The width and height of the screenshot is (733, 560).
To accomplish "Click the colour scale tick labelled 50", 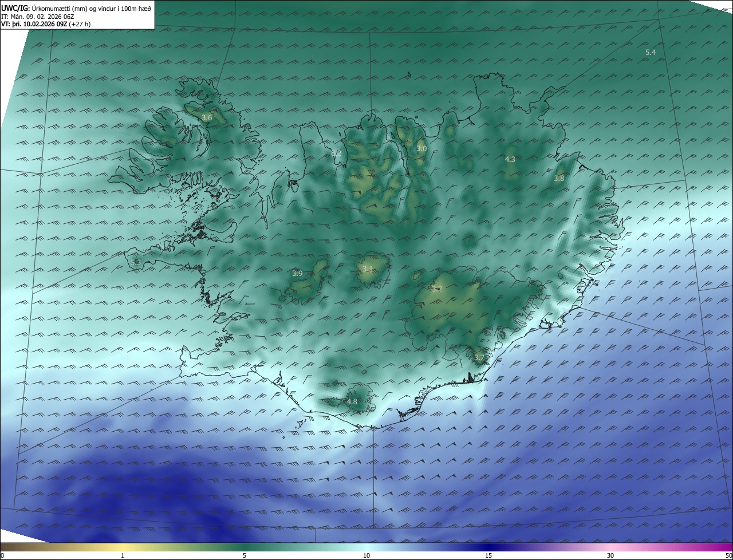I will 728,555.
